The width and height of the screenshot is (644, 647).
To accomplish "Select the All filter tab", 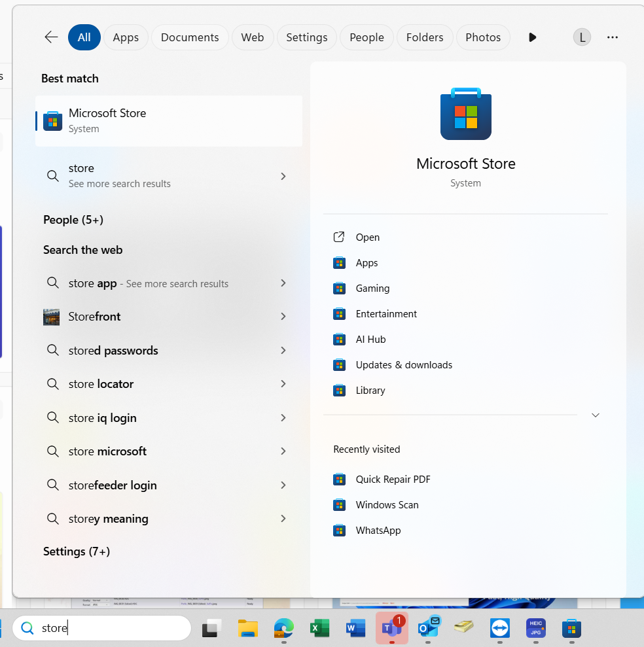I will (84, 37).
